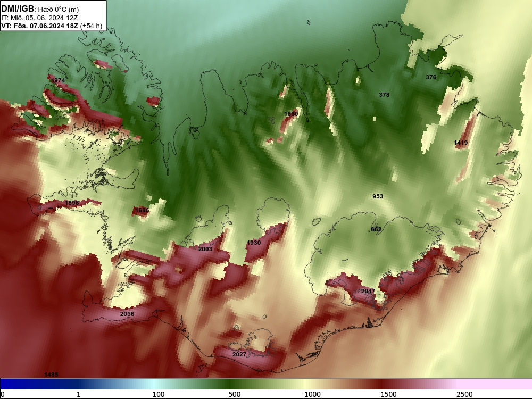Select the map value 1686

point(142,210)
